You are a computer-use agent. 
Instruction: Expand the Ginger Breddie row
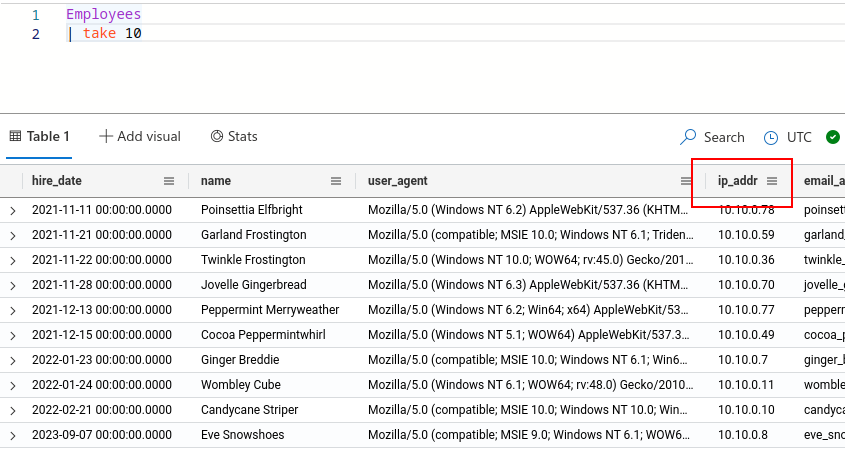tap(13, 361)
